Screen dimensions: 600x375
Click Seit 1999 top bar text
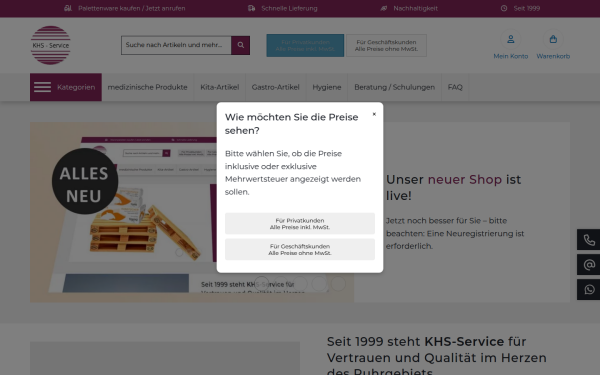[x=527, y=8]
